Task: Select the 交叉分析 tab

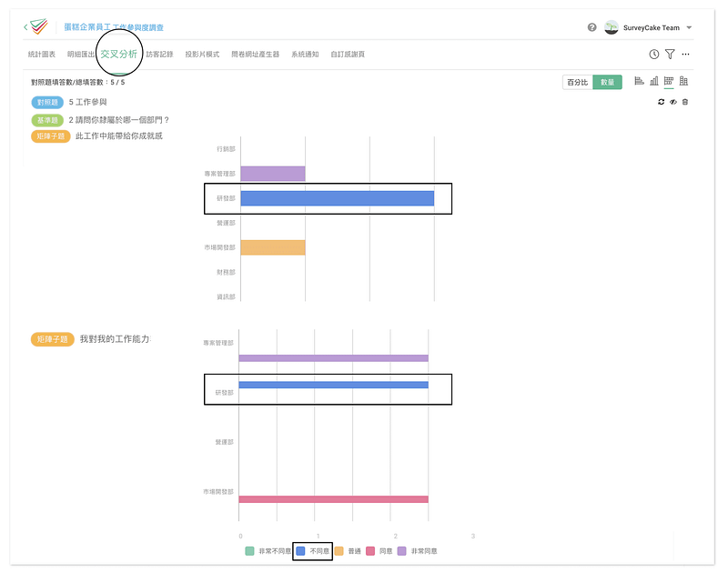Action: click(119, 55)
